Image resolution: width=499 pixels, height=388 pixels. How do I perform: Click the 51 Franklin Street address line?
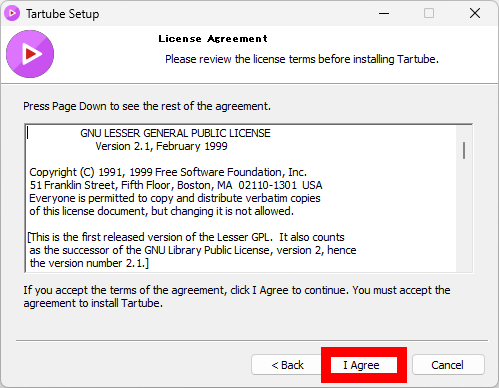tap(176, 185)
